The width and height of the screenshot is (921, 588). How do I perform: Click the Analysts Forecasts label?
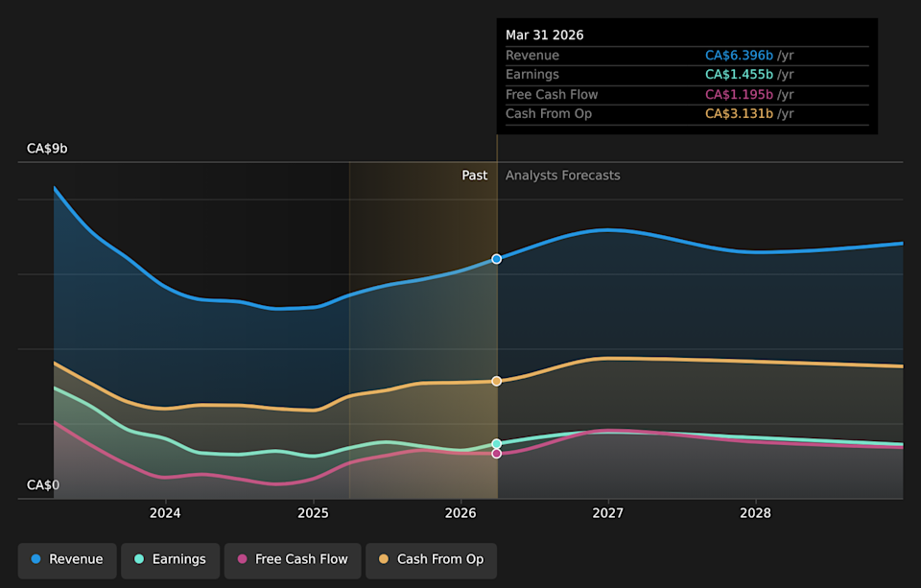pyautogui.click(x=563, y=176)
